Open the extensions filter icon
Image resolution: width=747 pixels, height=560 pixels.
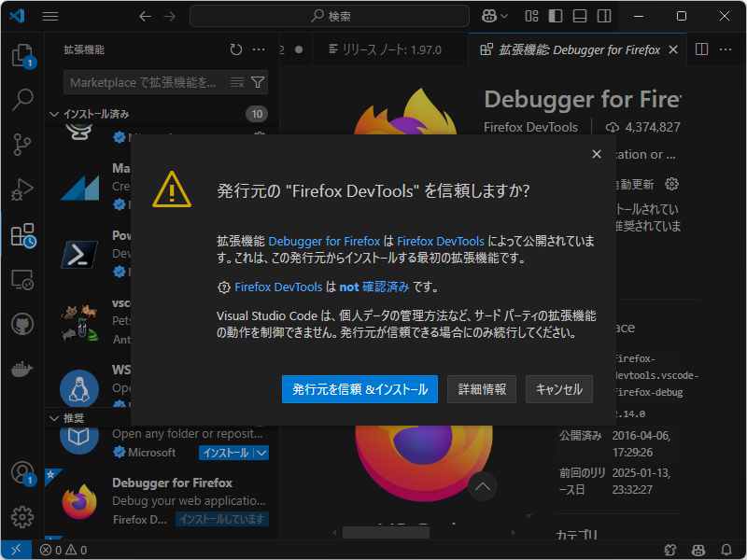pyautogui.click(x=259, y=82)
